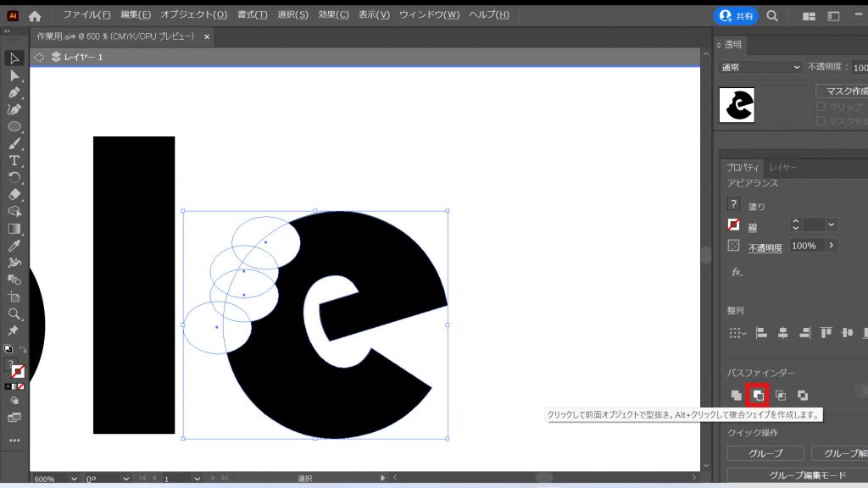Click Exclude pathfinder button

point(803,395)
